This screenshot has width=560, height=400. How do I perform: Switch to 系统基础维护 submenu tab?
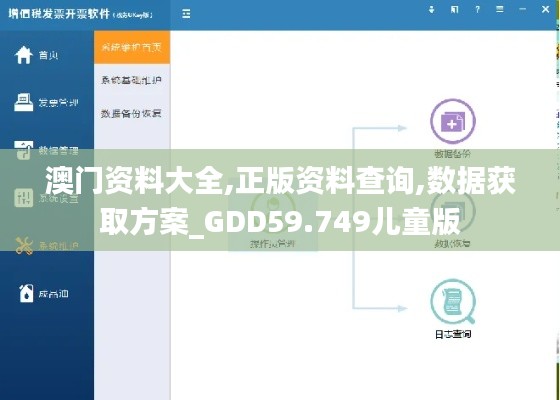click(132, 80)
